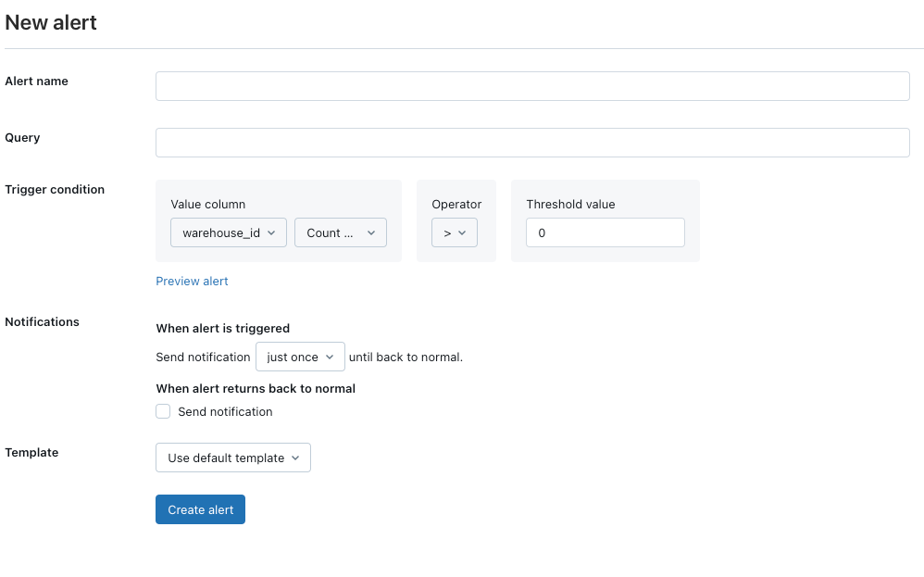
Task: Click the chevron on the template selector
Action: coord(296,458)
